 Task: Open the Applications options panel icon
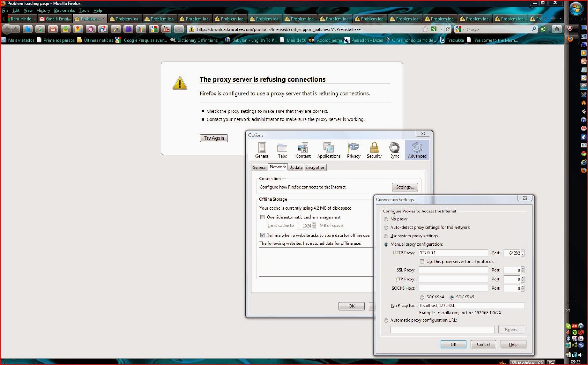click(x=329, y=150)
